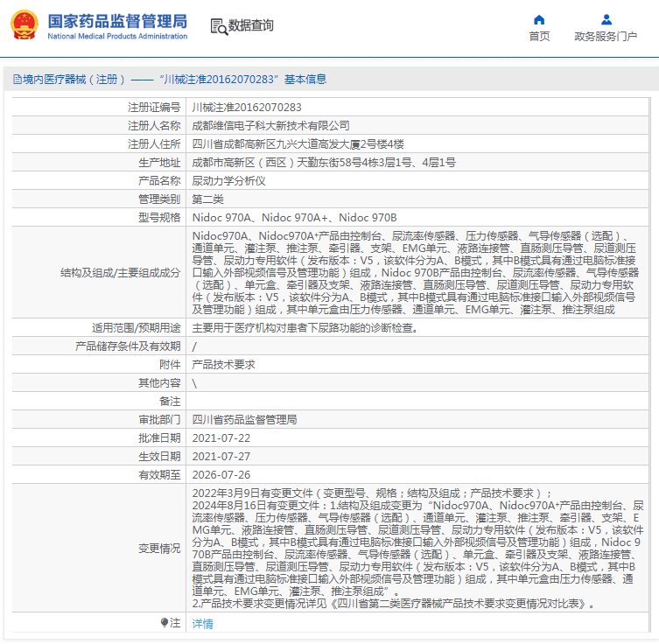Select the 注册人住所 address value
The image size is (659, 644).
coord(298,144)
